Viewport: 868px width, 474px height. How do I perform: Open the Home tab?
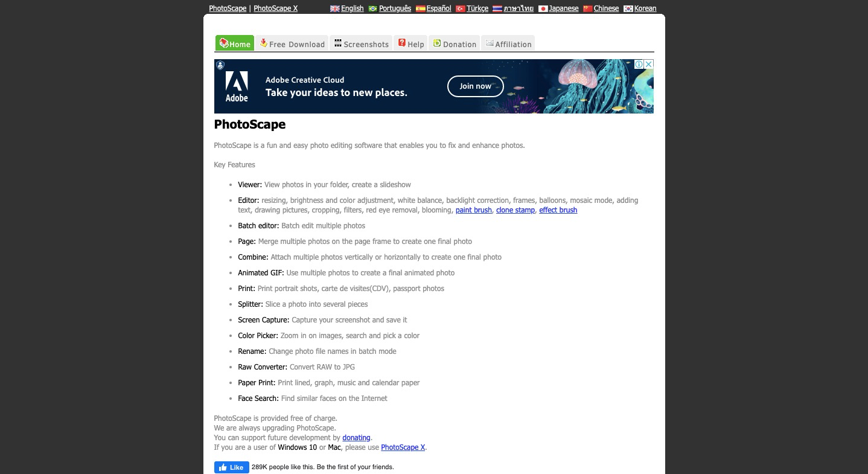click(235, 43)
